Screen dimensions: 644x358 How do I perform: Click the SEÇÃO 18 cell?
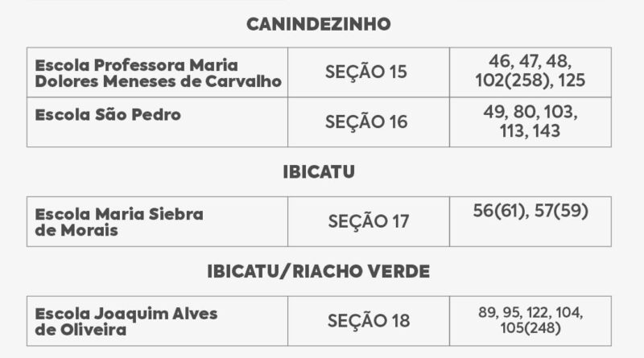369,321
